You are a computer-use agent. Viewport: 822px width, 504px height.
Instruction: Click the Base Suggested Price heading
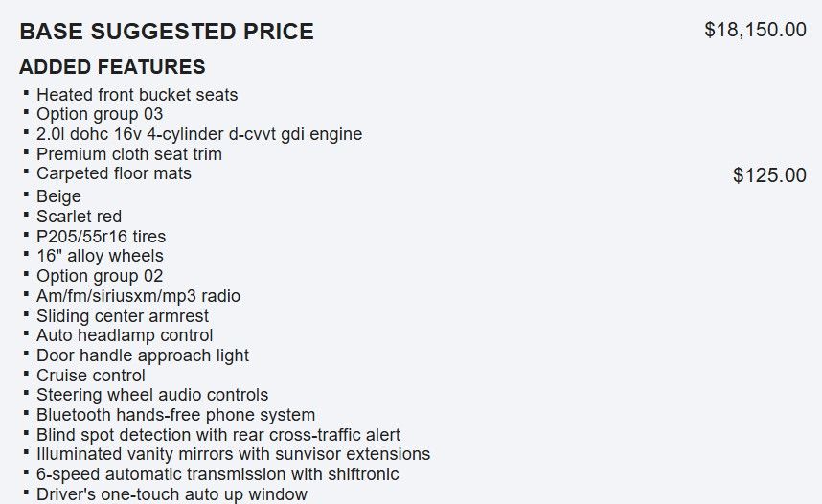click(167, 32)
